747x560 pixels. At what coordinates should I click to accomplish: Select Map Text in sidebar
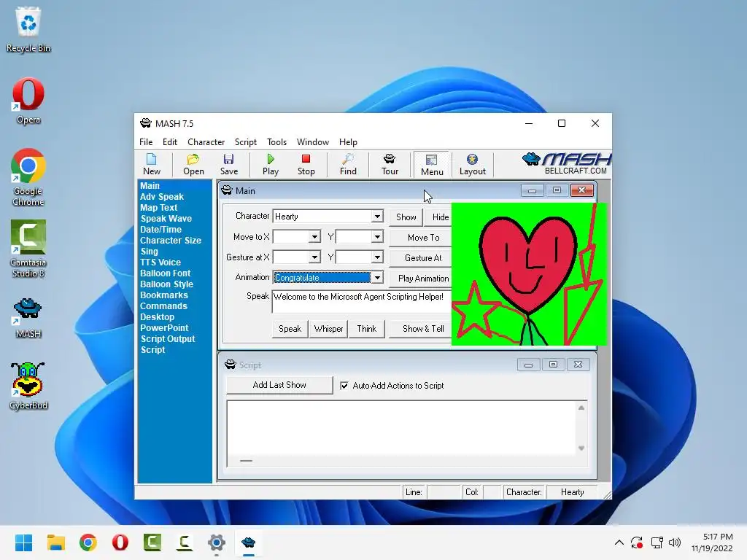coord(158,208)
